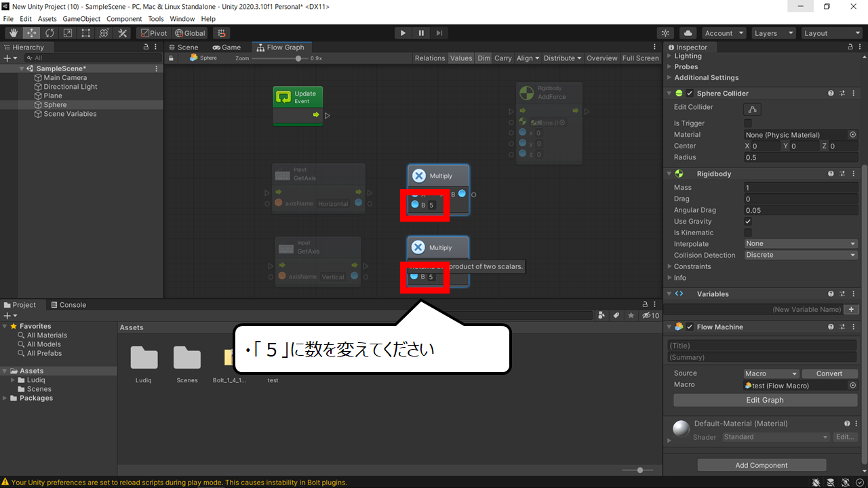The image size is (868, 488).
Task: Open the Distribute dropdown
Action: point(563,58)
